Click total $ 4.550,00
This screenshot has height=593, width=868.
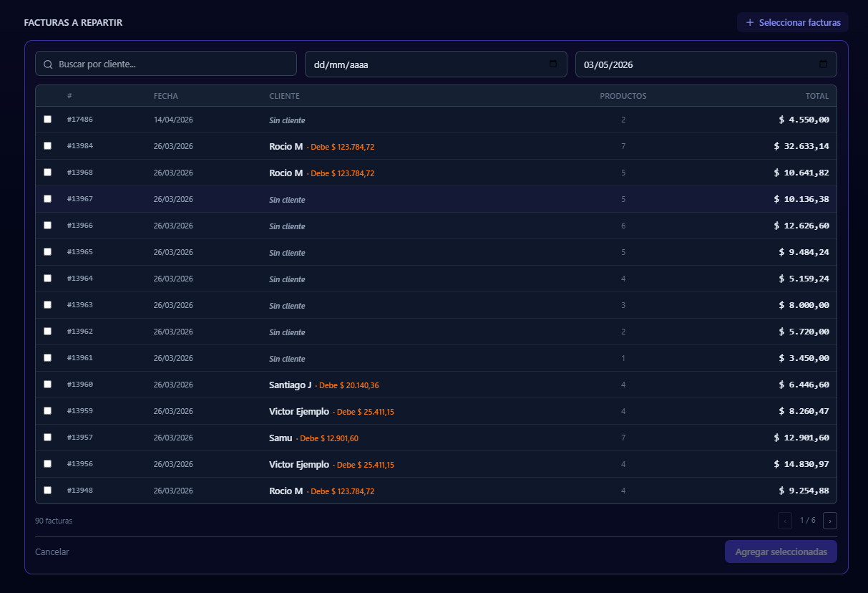804,120
